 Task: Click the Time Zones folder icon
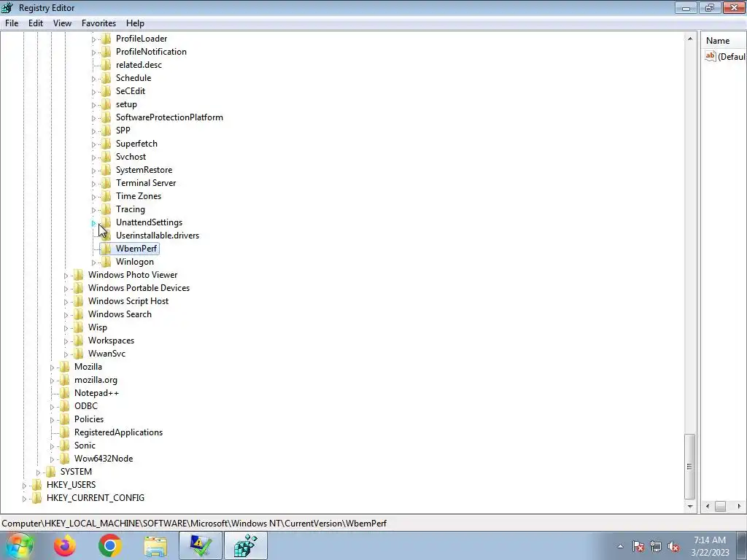click(x=107, y=196)
